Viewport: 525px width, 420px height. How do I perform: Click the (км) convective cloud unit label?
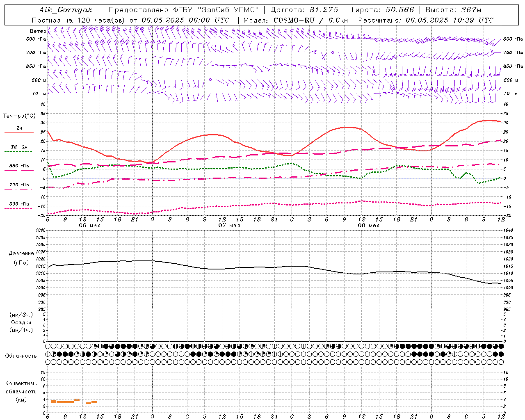(x=21, y=399)
